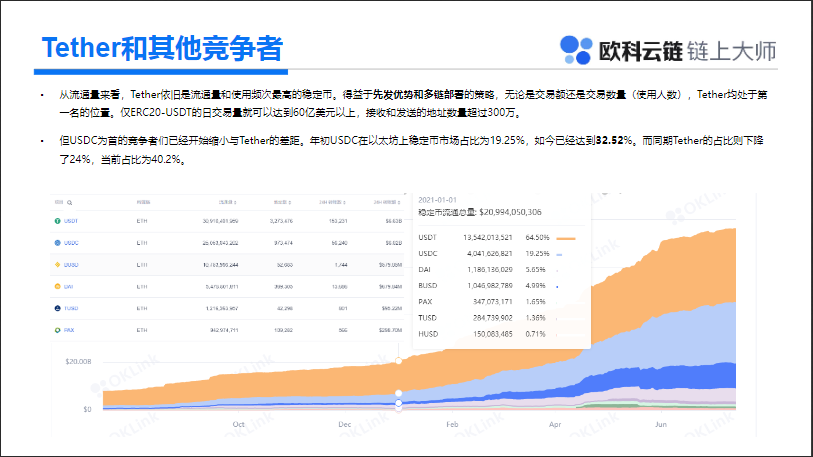The width and height of the screenshot is (813, 457).
Task: Click the blue OKLink dots logo
Action: coord(576,50)
